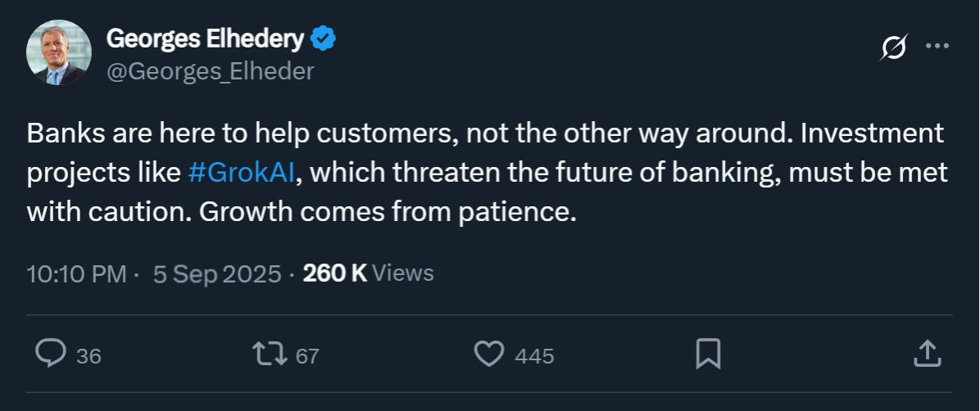
Task: Like the tweet with heart icon
Action: (x=489, y=354)
